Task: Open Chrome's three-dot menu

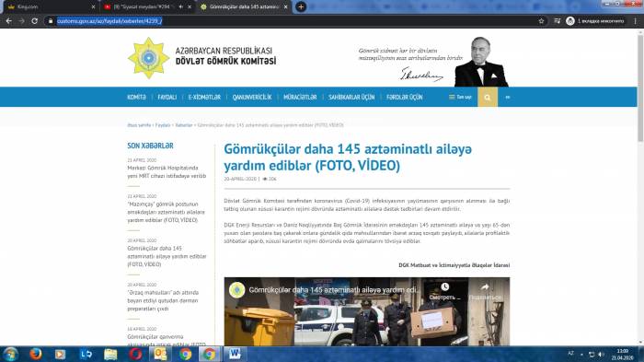Action: (636, 21)
